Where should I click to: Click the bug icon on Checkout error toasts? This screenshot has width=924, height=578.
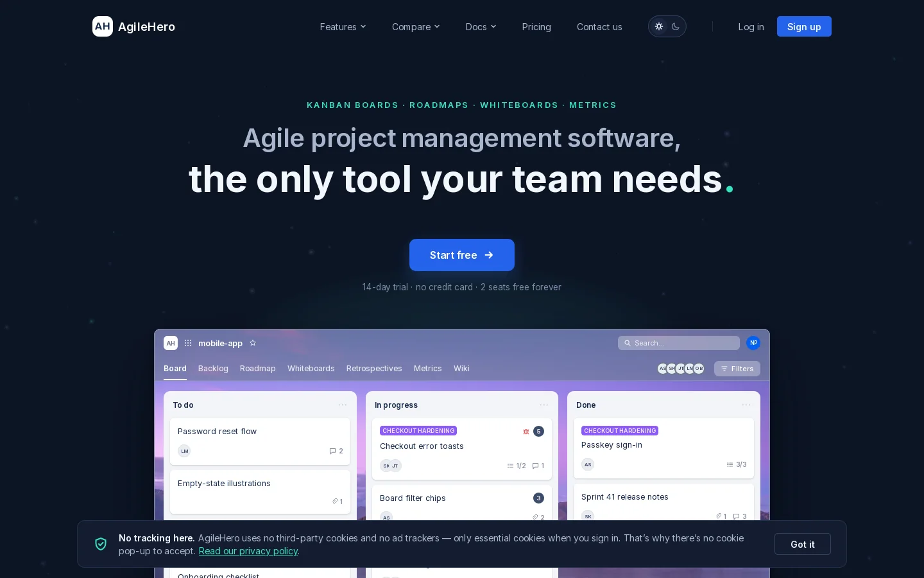tap(526, 432)
